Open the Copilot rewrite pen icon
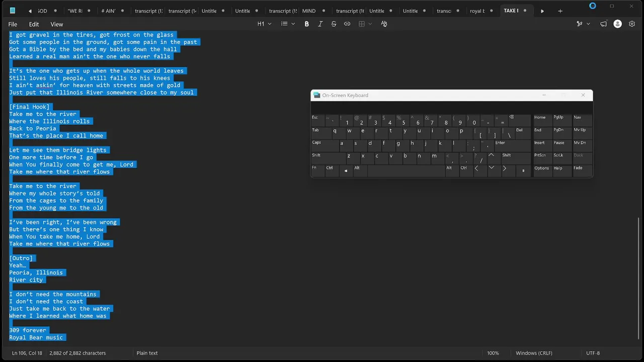Image resolution: width=644 pixels, height=362 pixels. click(x=580, y=24)
